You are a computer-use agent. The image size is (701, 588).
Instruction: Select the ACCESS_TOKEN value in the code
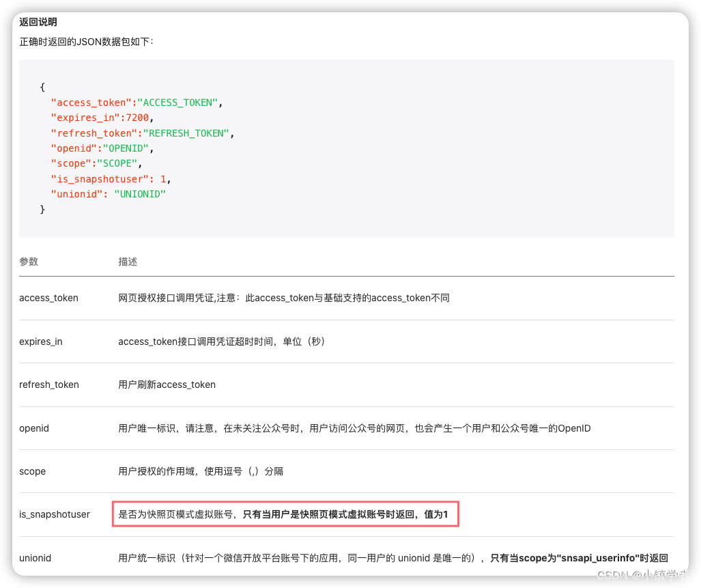(x=177, y=102)
